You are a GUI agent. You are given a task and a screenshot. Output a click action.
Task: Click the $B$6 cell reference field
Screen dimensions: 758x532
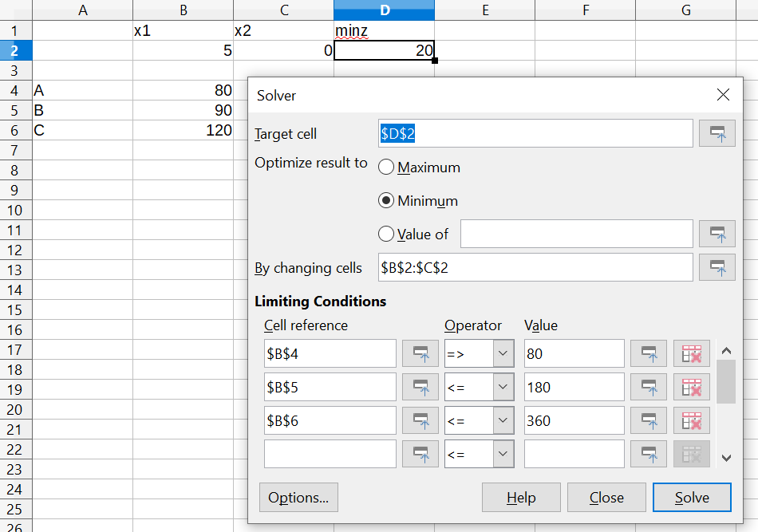[x=330, y=420]
